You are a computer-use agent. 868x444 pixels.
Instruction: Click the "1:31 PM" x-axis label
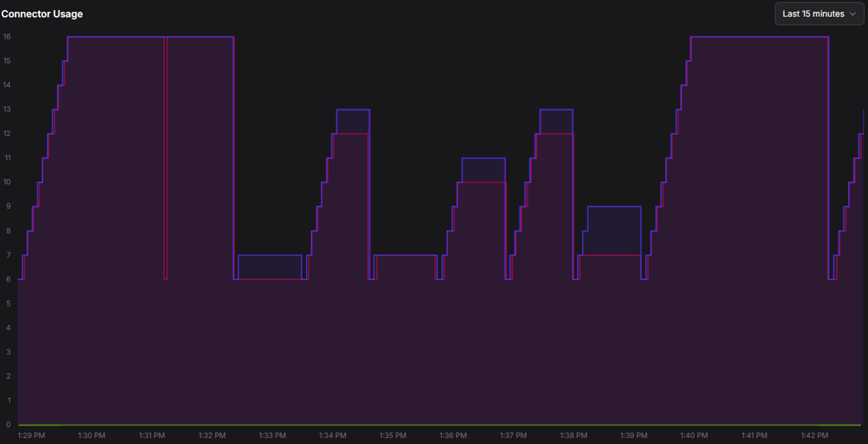152,436
